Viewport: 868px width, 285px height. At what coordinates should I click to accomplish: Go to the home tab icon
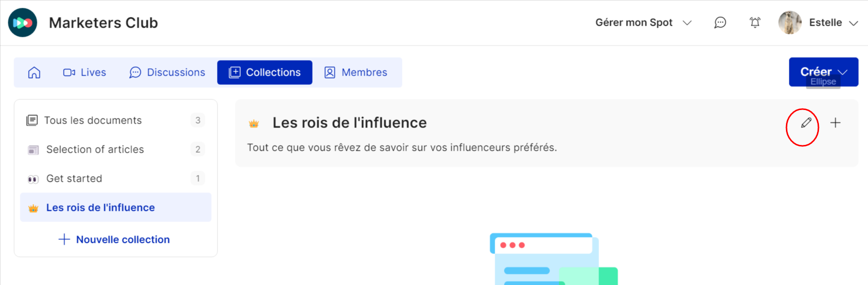tap(34, 72)
